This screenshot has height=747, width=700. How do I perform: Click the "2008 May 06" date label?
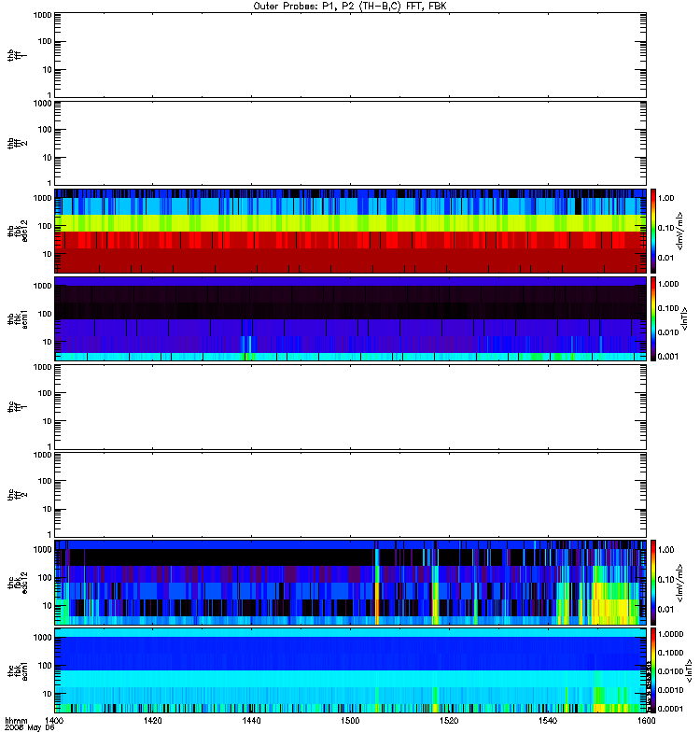[30, 728]
